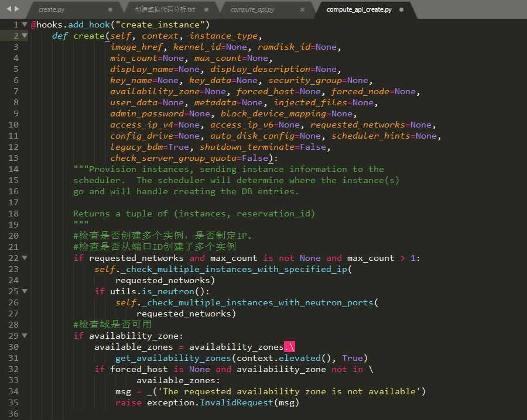Click 'max_count=None' parameter on line 4
Image resolution: width=527 pixels, height=420 pixels.
pos(231,58)
